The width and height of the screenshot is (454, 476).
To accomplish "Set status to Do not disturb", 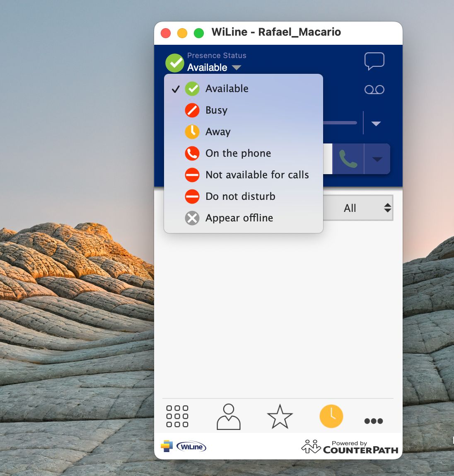I will coord(240,196).
